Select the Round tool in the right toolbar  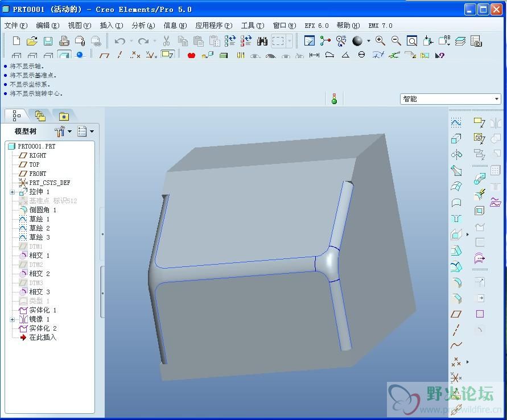click(456, 282)
